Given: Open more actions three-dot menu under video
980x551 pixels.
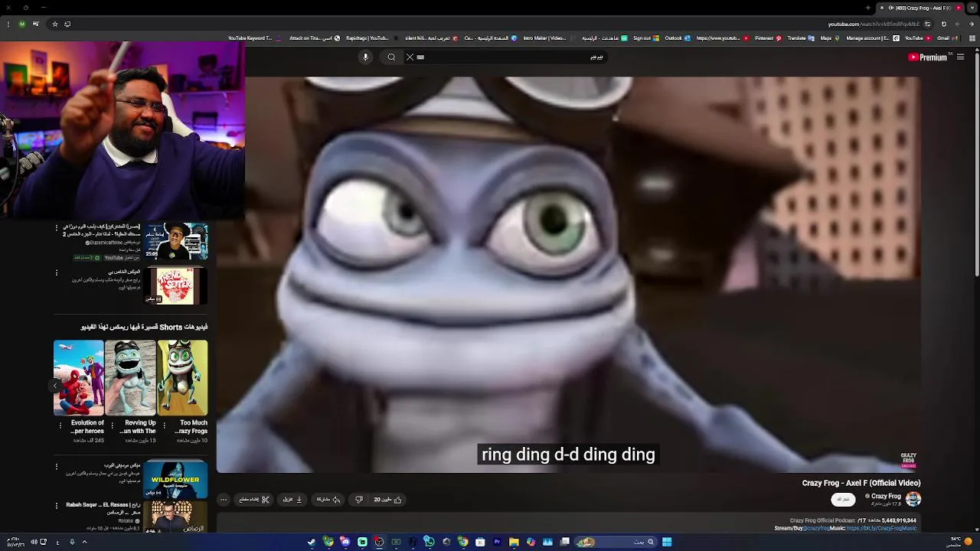Looking at the screenshot, I should pos(224,500).
